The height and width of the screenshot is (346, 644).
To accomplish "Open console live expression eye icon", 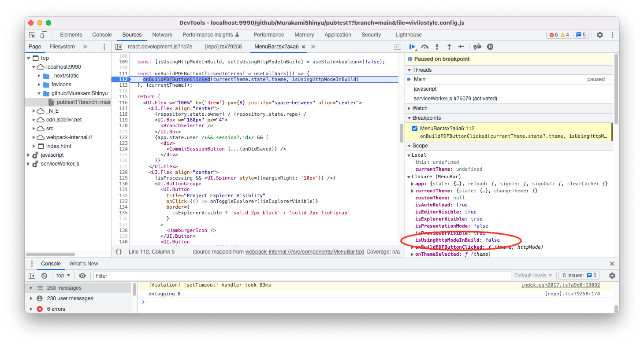I will point(82,276).
